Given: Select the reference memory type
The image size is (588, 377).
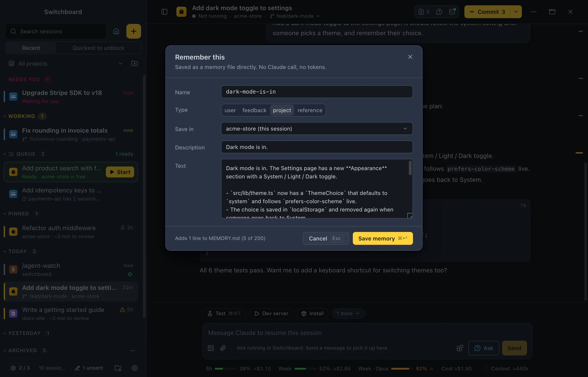Looking at the screenshot, I should (310, 110).
